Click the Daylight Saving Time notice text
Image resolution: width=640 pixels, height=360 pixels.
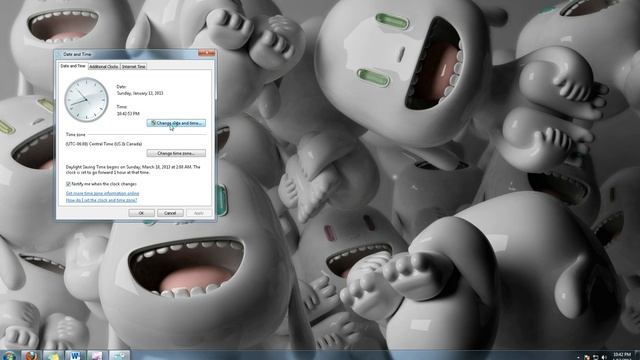(x=133, y=170)
